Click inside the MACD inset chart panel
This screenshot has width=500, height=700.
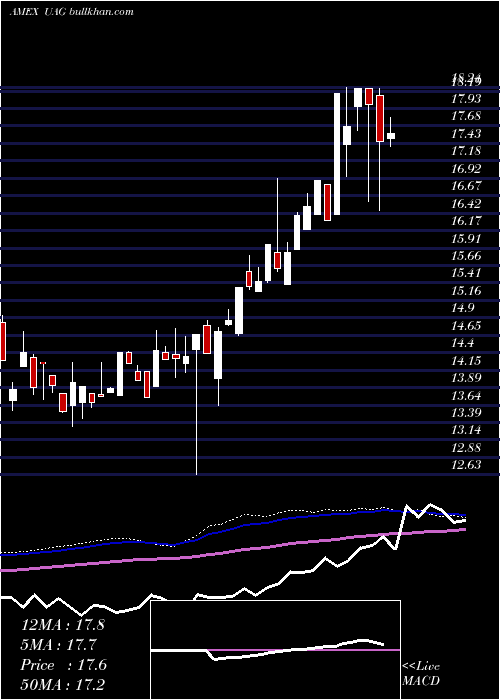[275, 650]
